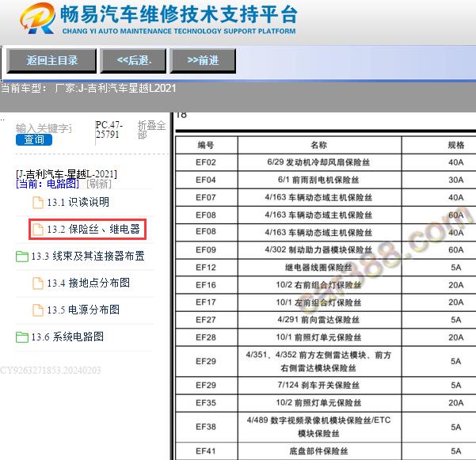Click the green folder icon of 13.3
Viewport: 476px width, 460px height.
[x=22, y=257]
